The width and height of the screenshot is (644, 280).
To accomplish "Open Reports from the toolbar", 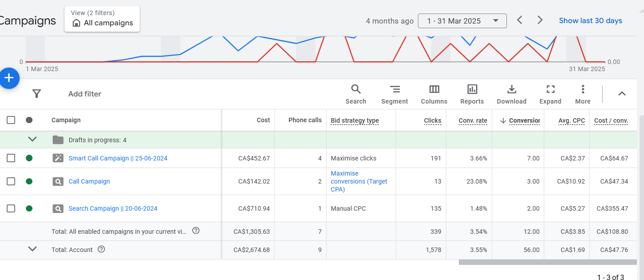I will point(472,94).
